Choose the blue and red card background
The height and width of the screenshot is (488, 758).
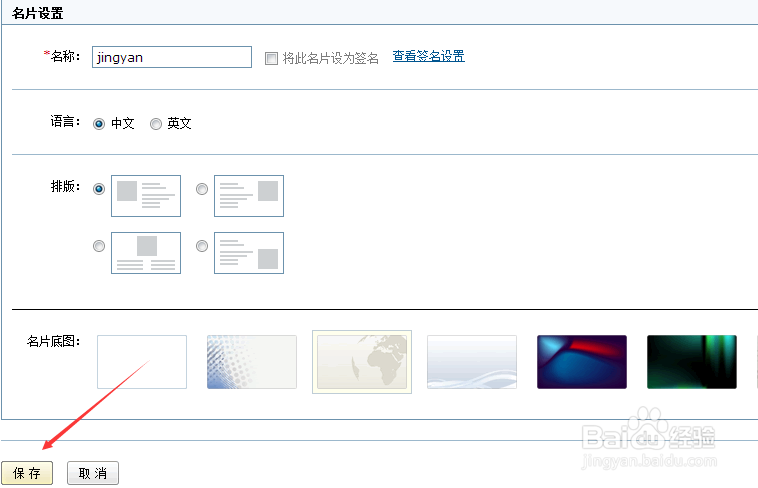(x=582, y=362)
